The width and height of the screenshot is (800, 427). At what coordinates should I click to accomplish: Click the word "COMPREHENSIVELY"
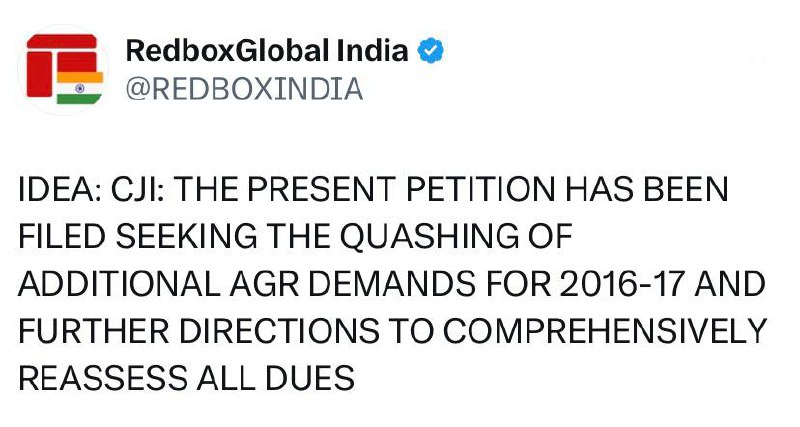(x=587, y=333)
